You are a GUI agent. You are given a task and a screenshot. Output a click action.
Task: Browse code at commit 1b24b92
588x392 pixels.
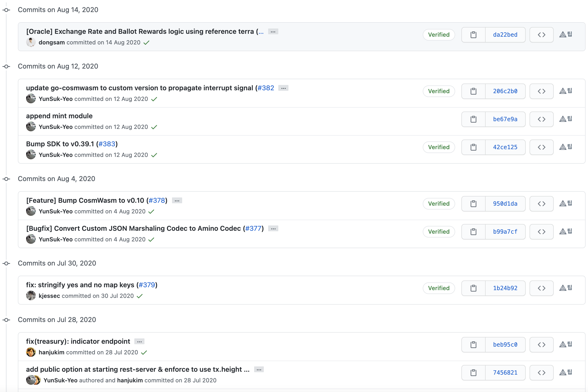point(541,288)
